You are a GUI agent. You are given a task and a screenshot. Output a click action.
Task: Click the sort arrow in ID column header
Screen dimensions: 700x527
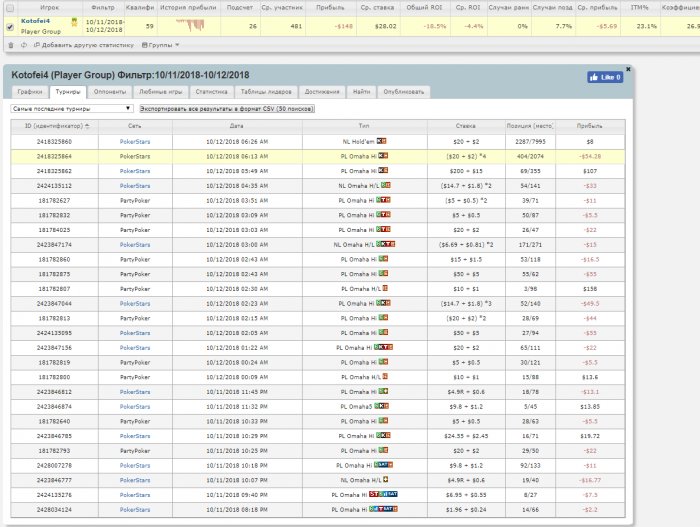coord(87,126)
